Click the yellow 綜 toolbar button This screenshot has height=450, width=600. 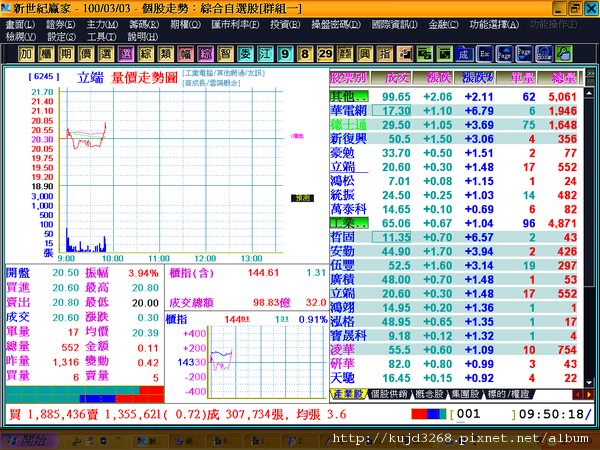[145, 54]
